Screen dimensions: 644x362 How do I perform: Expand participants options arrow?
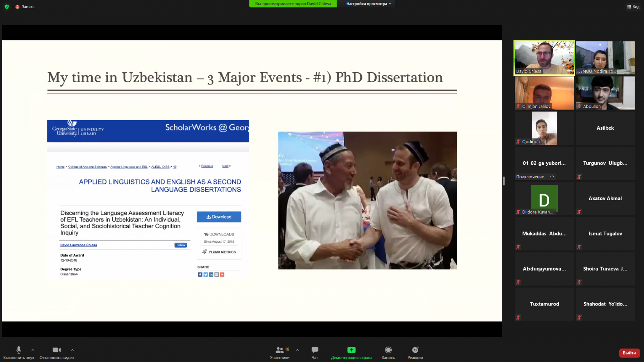click(297, 350)
